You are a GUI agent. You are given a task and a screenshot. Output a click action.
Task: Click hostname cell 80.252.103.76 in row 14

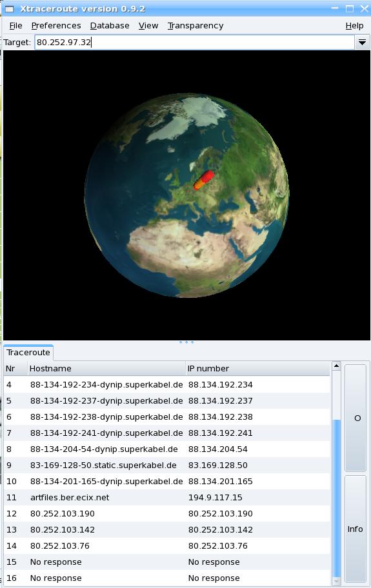[60, 546]
